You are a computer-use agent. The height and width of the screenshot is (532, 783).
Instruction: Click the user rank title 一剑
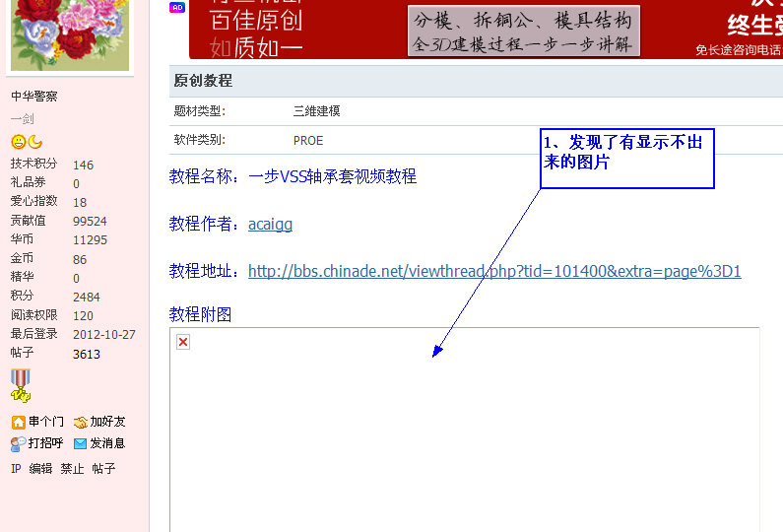coord(22,119)
